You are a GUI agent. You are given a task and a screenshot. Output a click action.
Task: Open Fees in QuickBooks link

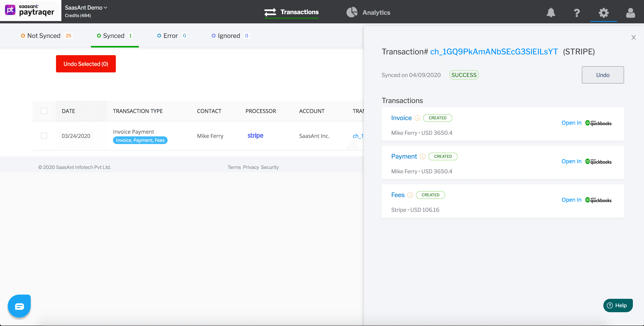(x=571, y=200)
